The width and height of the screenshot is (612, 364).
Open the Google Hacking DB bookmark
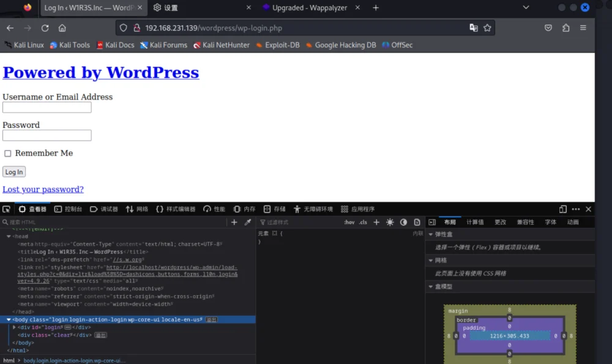pos(341,45)
